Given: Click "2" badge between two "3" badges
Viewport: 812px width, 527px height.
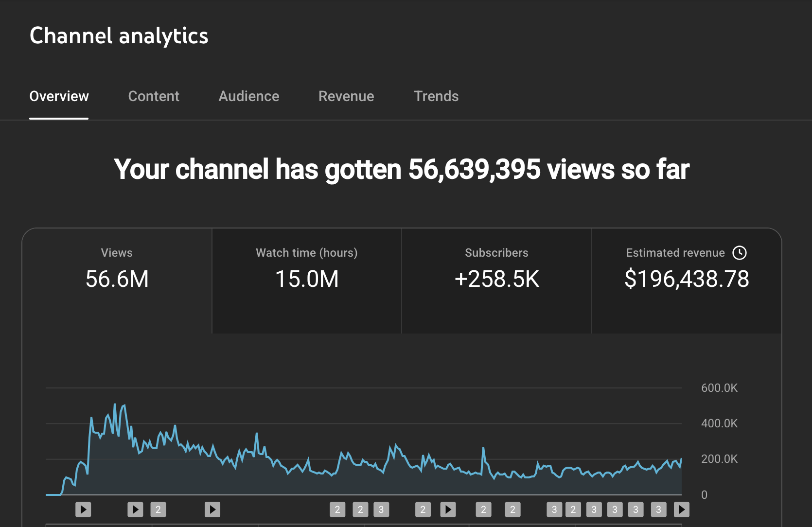Looking at the screenshot, I should coord(573,509).
